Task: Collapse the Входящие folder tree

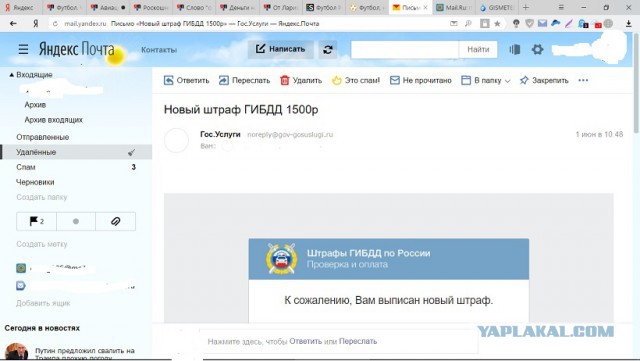Action: point(11,75)
